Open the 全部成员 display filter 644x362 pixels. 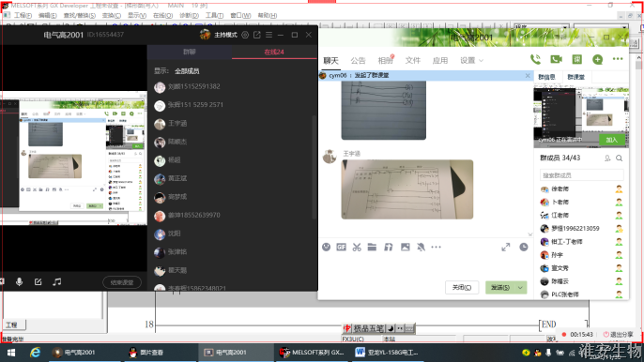coord(187,71)
